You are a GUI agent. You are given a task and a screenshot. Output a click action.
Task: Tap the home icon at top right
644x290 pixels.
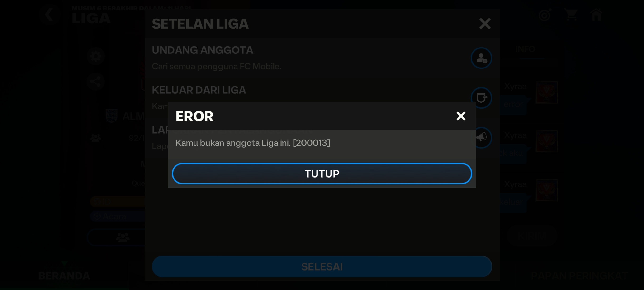[596, 14]
